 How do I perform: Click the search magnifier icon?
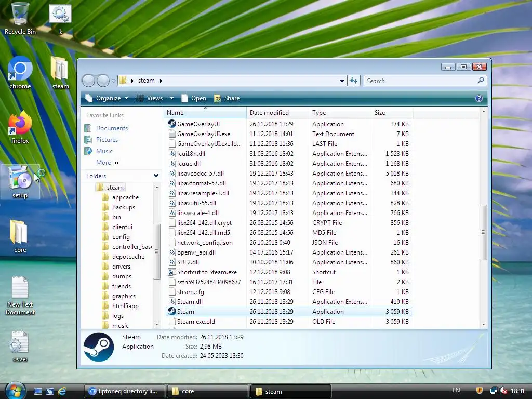coord(481,81)
